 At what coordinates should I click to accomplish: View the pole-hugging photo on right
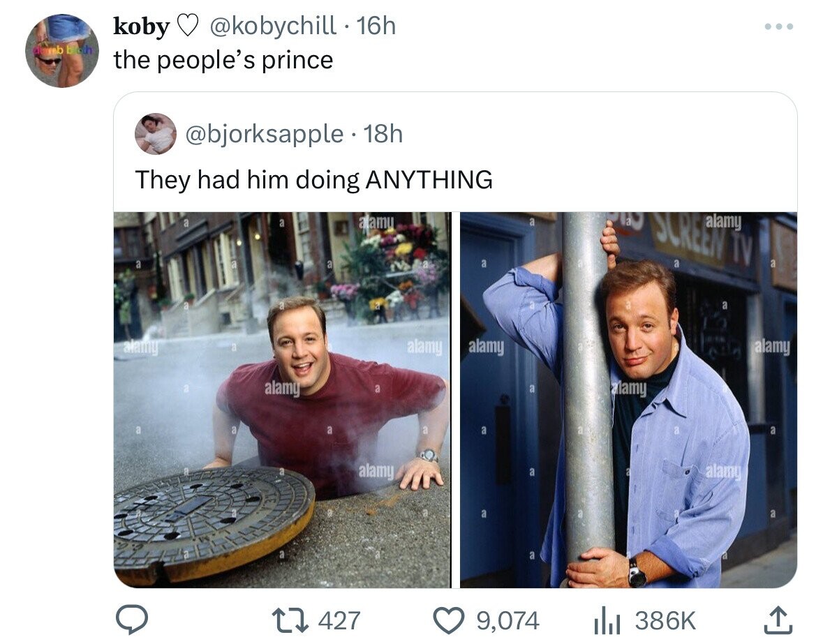pos(629,400)
